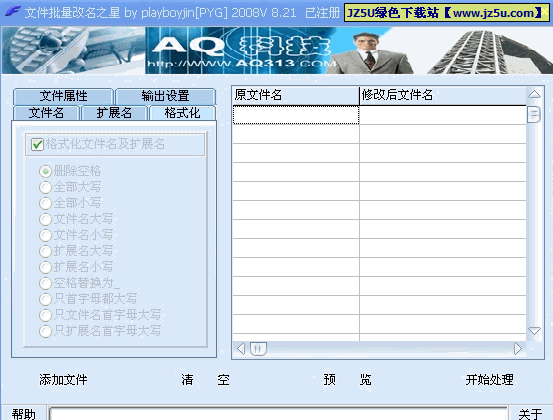
Task: Click the 添加文件 button
Action: (63, 380)
